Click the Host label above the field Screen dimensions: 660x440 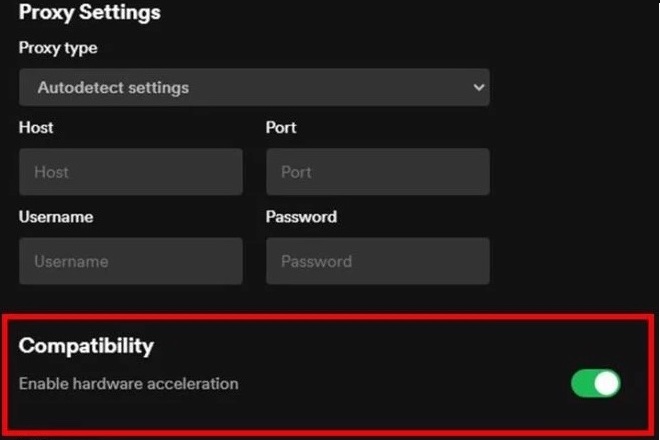tap(36, 128)
